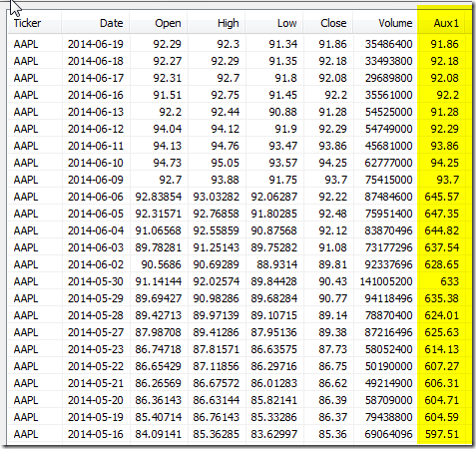The image size is (476, 449).
Task: Select the date cell 2014-05-20
Action: point(96,400)
